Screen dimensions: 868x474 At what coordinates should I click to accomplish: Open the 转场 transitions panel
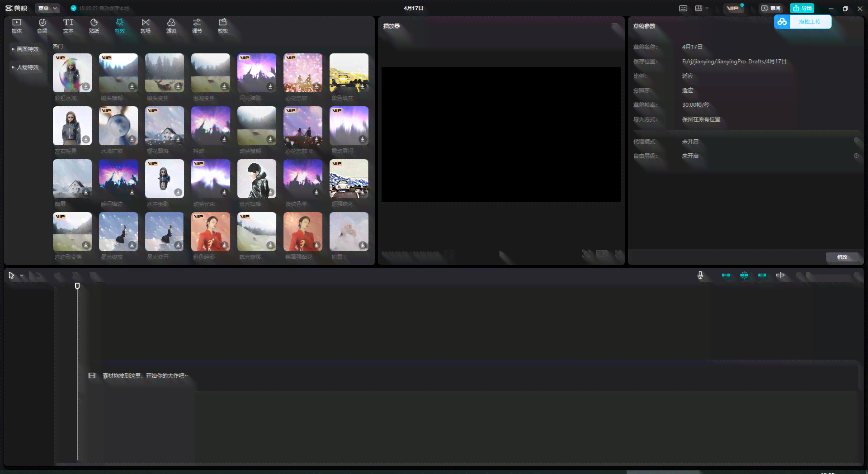(x=146, y=26)
